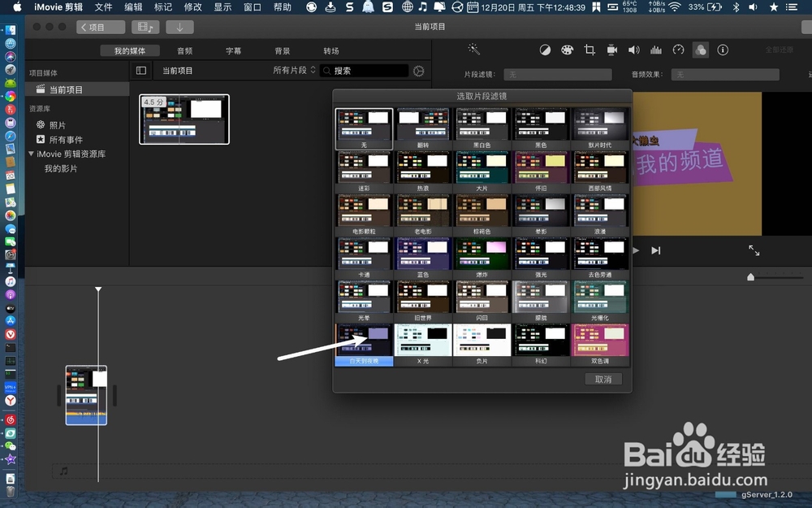812x508 pixels.
Task: Open noise reduction and equalizer tool
Action: (x=656, y=50)
